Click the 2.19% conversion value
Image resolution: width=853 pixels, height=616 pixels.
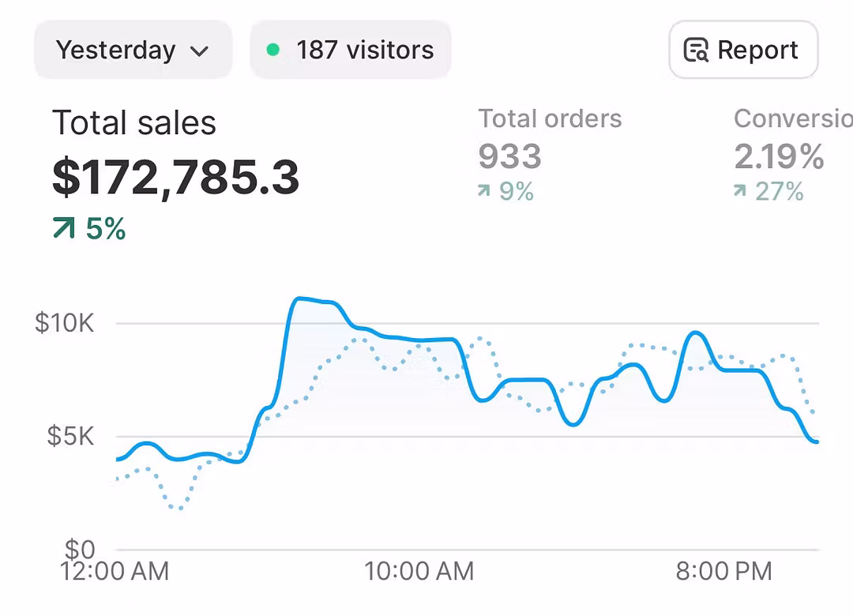779,156
